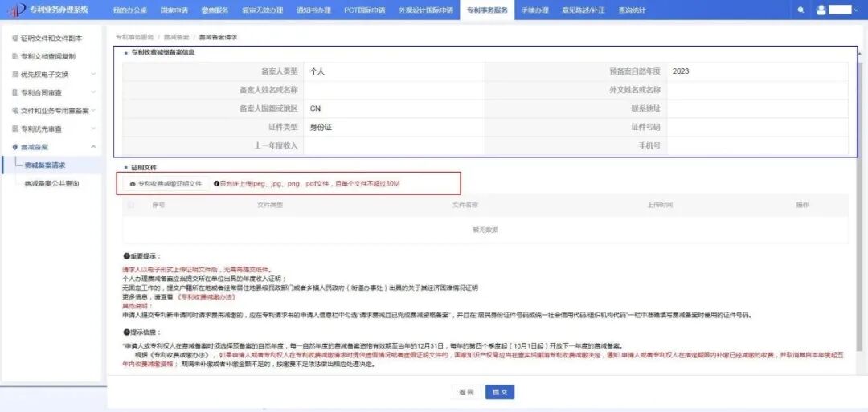Click the 备案人国籍或地区 field showing CN
Image resolution: width=868 pixels, height=412 pixels.
[x=394, y=108]
